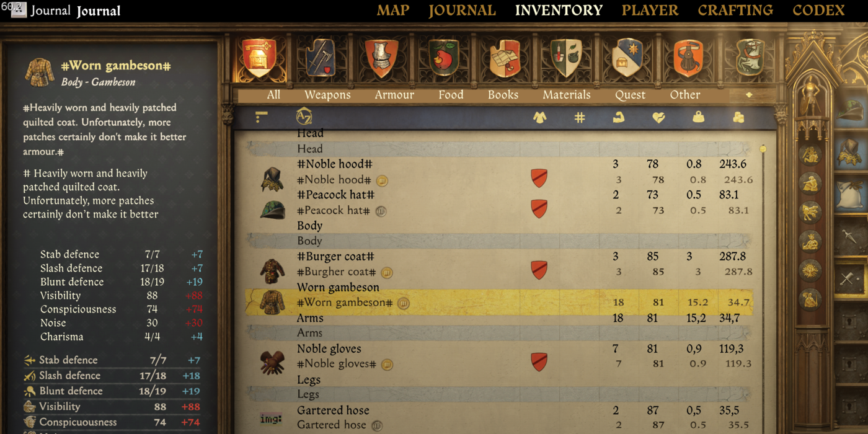Select the Materials mortar shield icon
Image resolution: width=868 pixels, height=434 pixels.
[x=566, y=58]
